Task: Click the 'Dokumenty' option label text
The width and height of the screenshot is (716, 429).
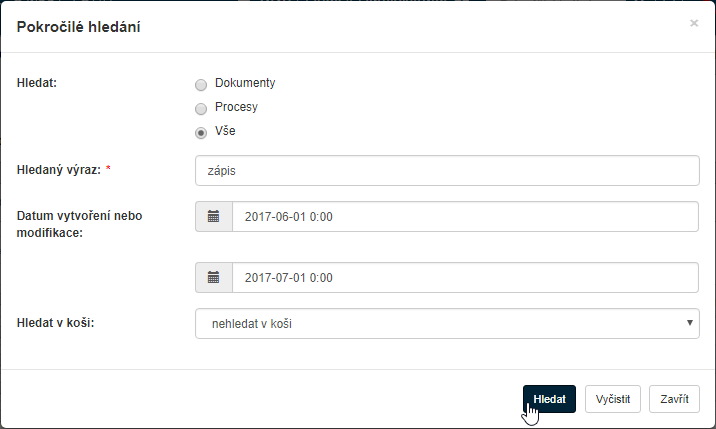Action: [245, 83]
